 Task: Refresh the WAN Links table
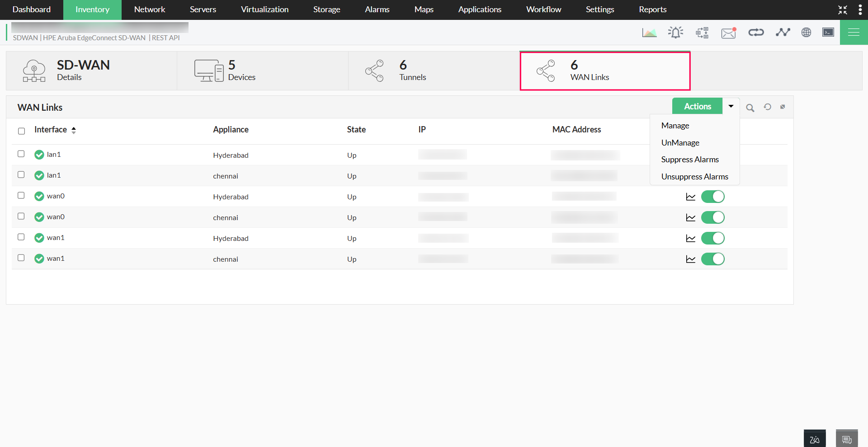[x=768, y=107]
